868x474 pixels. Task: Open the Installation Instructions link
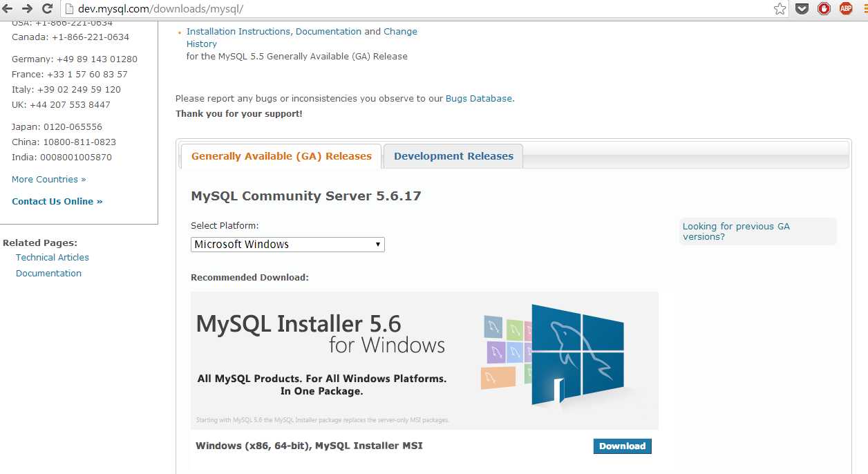point(238,32)
